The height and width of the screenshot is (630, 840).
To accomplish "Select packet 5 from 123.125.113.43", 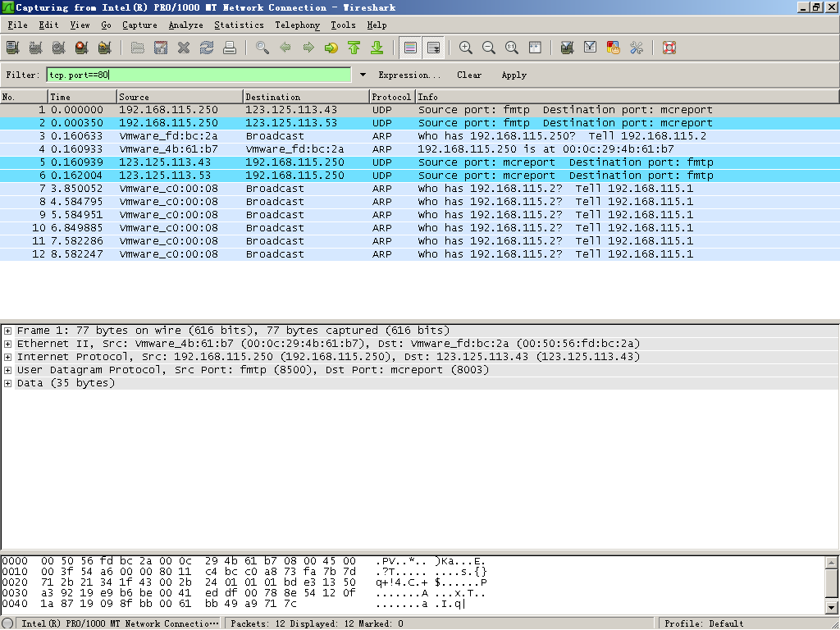I will (420, 162).
